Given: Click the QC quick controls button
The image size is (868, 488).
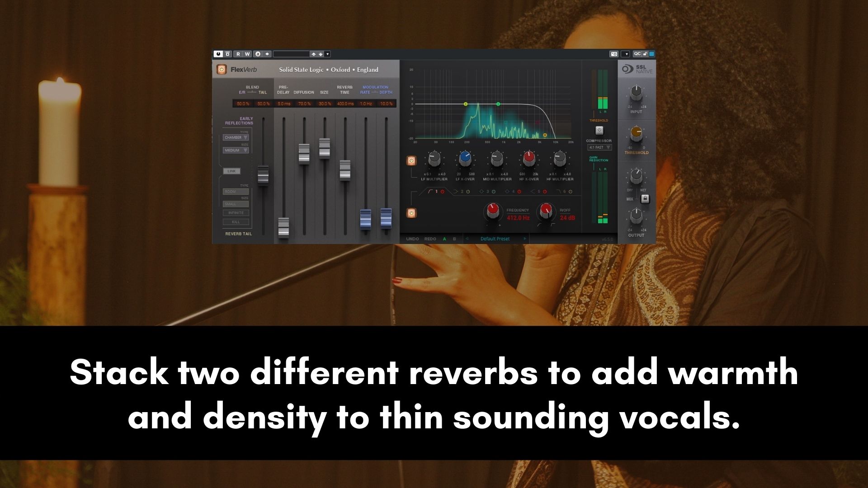Looking at the screenshot, I should click(637, 54).
